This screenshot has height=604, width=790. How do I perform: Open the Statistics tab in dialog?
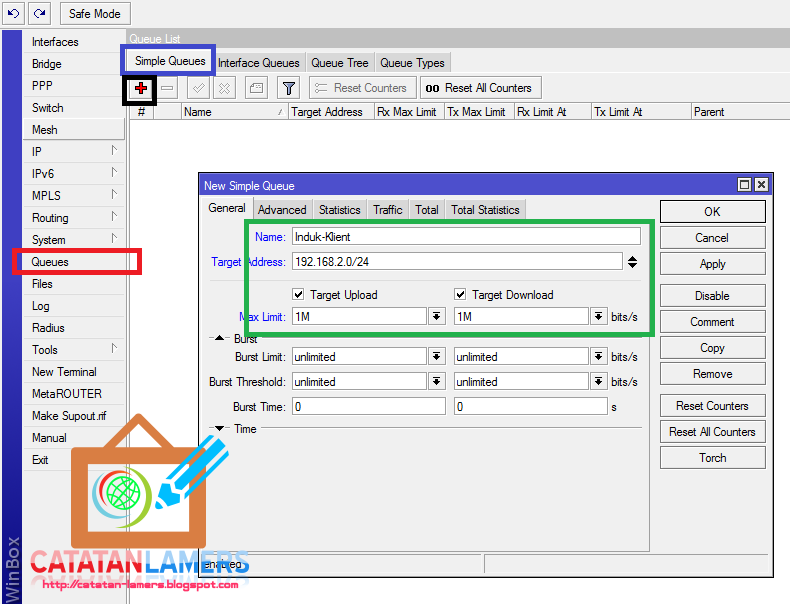(340, 210)
